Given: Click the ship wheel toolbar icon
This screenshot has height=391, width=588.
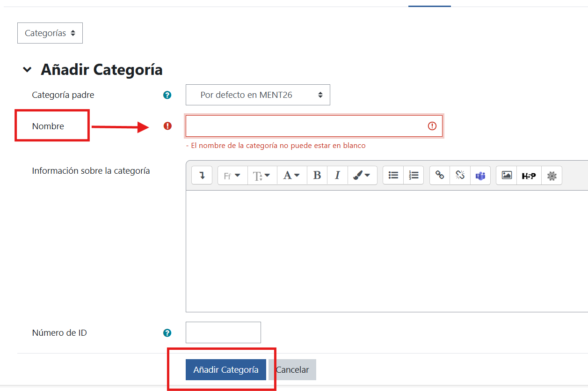Looking at the screenshot, I should tap(552, 176).
